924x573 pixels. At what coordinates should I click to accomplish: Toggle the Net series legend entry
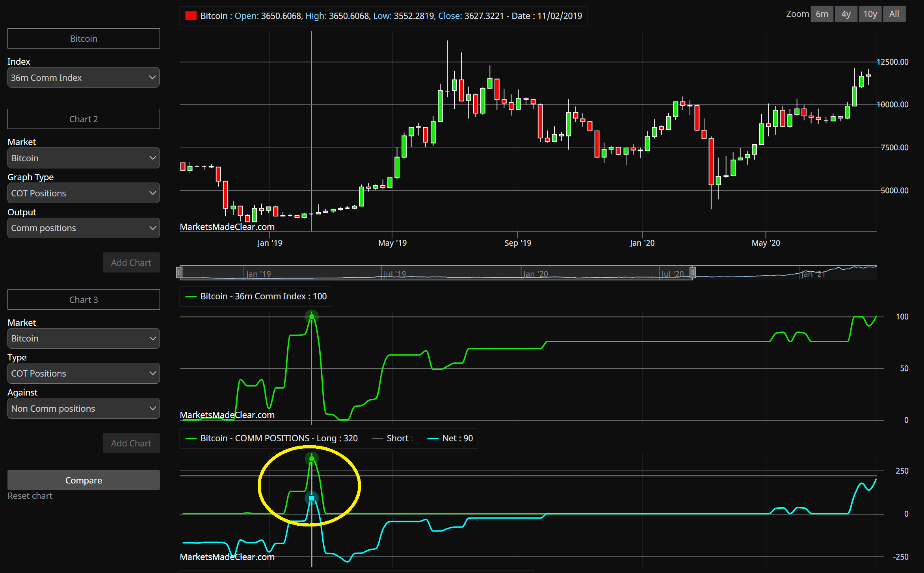tap(450, 438)
